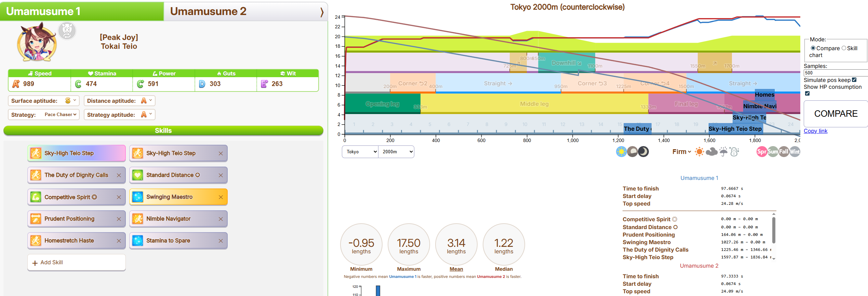This screenshot has width=868, height=296.
Task: Expand arrow next to Umamusume 2 tab
Action: coord(322,12)
